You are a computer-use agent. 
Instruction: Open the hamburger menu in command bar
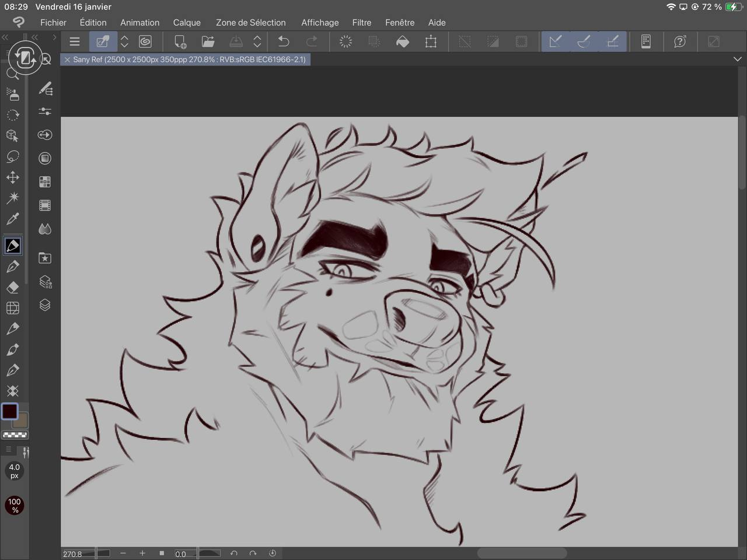(x=75, y=41)
